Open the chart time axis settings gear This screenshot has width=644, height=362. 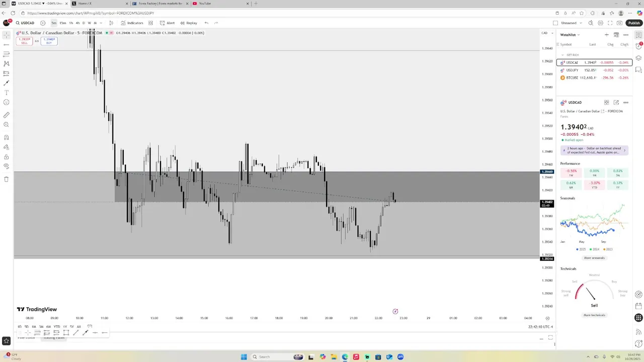(x=547, y=318)
